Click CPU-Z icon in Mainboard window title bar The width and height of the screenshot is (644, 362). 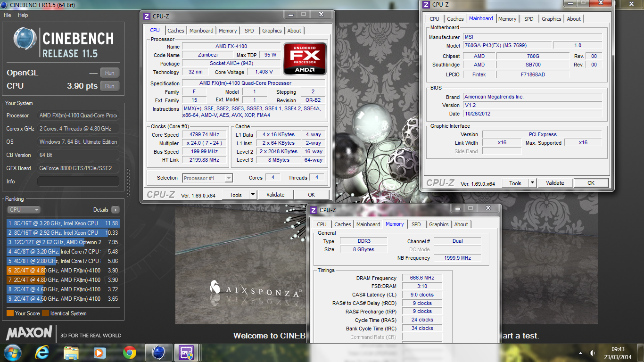[426, 5]
